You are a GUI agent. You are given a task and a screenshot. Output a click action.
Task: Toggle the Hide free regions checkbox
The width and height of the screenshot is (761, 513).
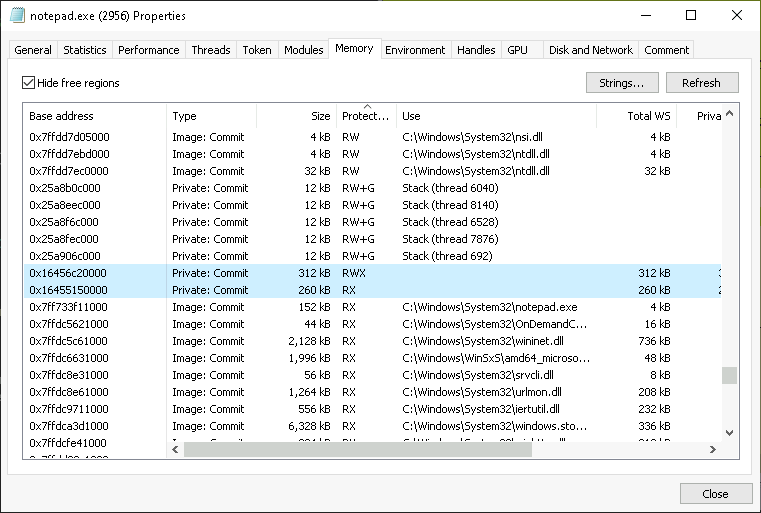[28, 82]
